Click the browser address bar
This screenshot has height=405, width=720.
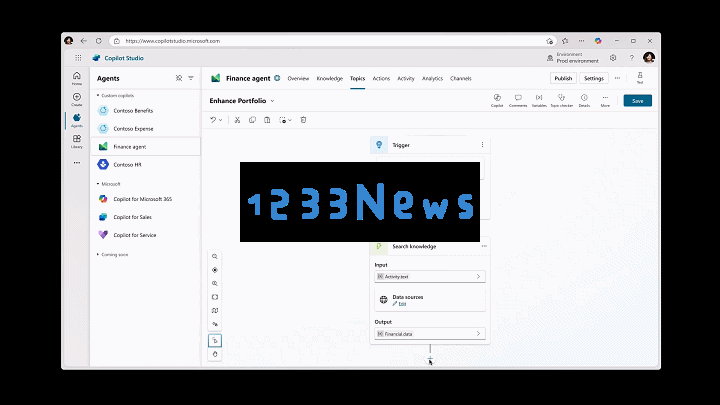332,41
